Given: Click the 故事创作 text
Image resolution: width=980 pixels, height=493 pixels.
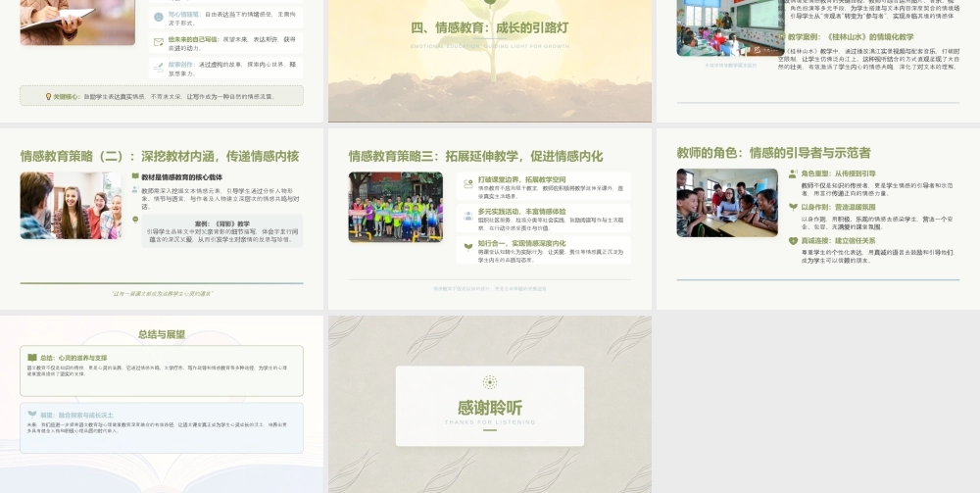Looking at the screenshot, I should click(x=181, y=64).
